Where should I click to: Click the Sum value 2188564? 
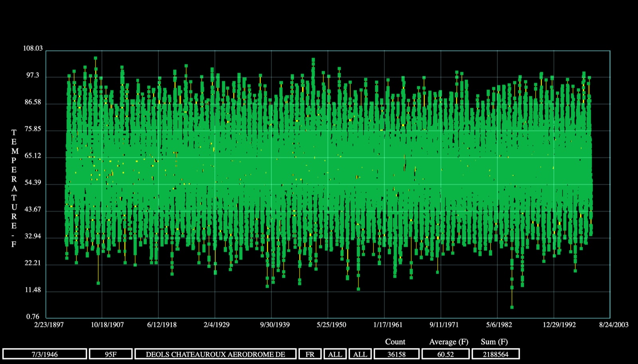click(496, 354)
